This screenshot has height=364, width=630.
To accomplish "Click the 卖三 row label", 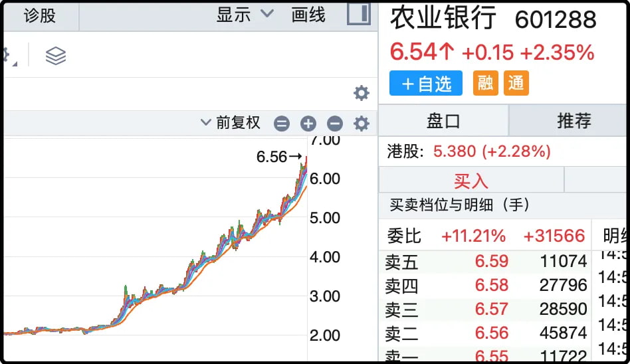I will click(x=401, y=310).
